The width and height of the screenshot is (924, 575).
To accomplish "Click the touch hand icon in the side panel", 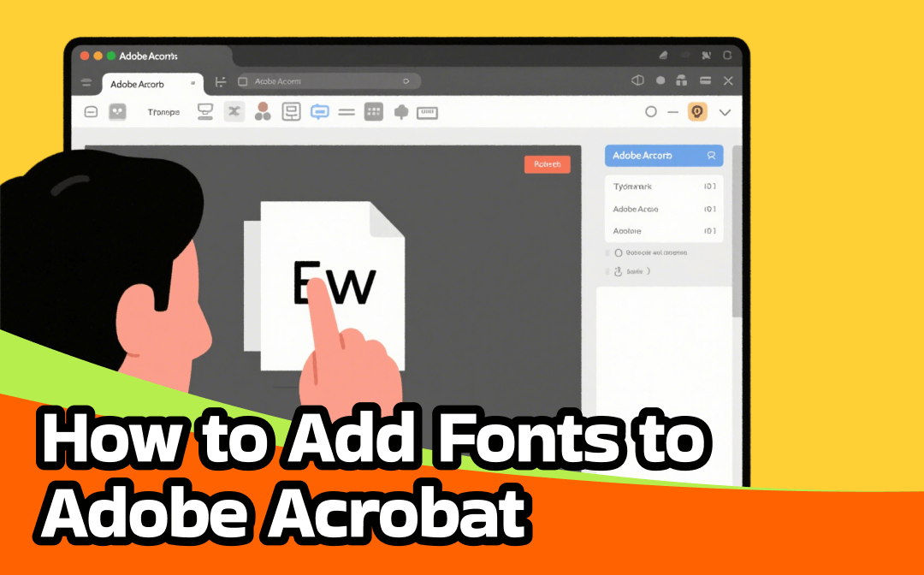I will pyautogui.click(x=619, y=271).
